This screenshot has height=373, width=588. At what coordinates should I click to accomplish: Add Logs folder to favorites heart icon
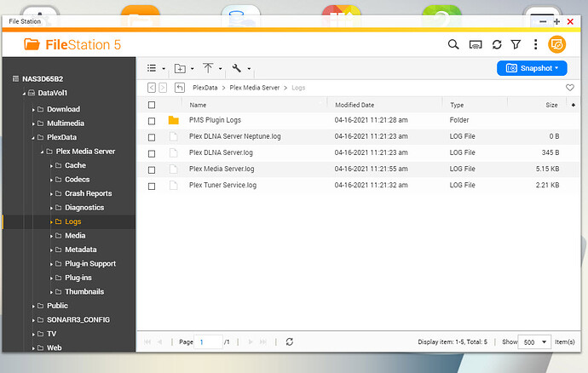pyautogui.click(x=569, y=88)
